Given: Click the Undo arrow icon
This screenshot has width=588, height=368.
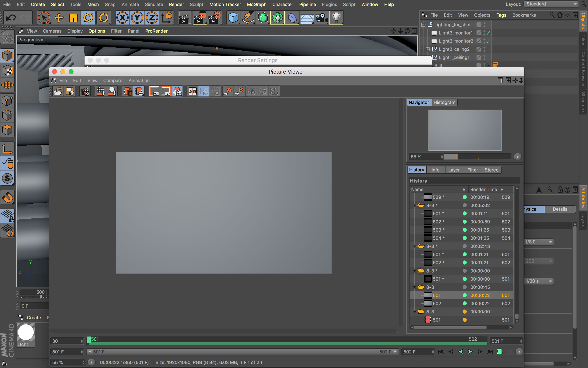Looking at the screenshot, I should (11, 18).
